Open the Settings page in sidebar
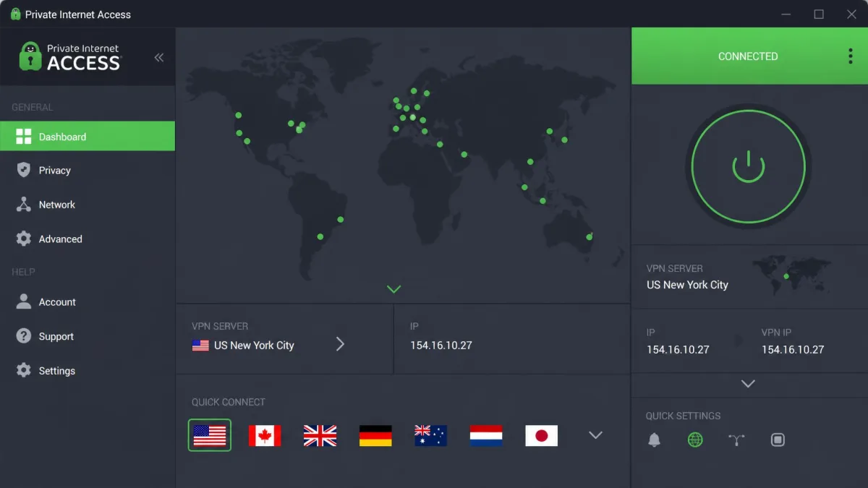 pyautogui.click(x=88, y=370)
